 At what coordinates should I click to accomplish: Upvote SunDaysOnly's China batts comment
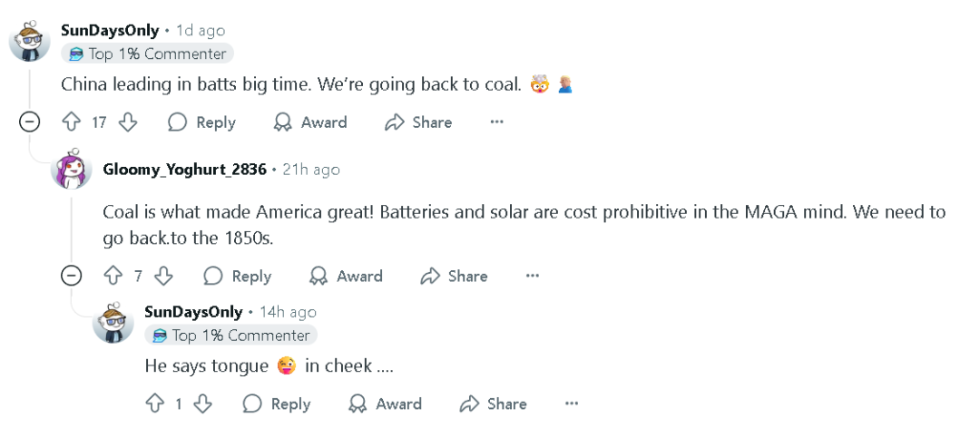71,122
